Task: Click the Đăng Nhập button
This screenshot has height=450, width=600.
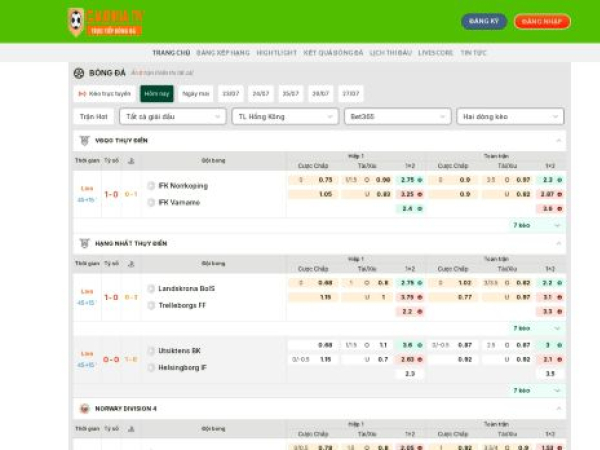Action: 543,21
